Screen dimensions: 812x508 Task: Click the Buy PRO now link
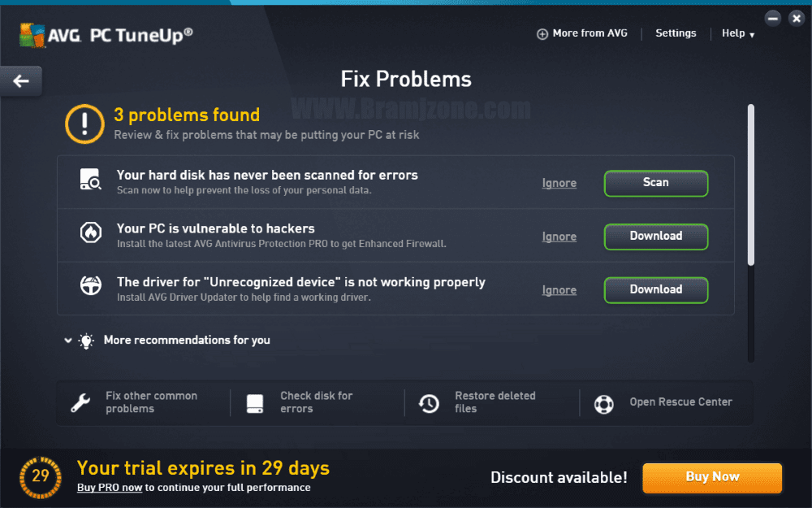110,488
